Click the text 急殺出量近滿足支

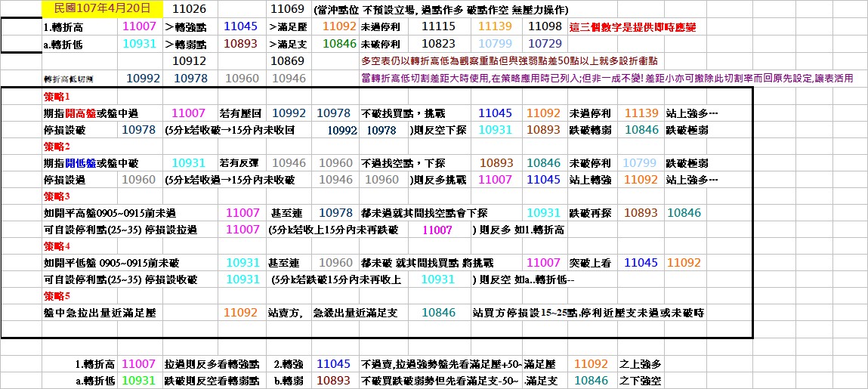(355, 313)
